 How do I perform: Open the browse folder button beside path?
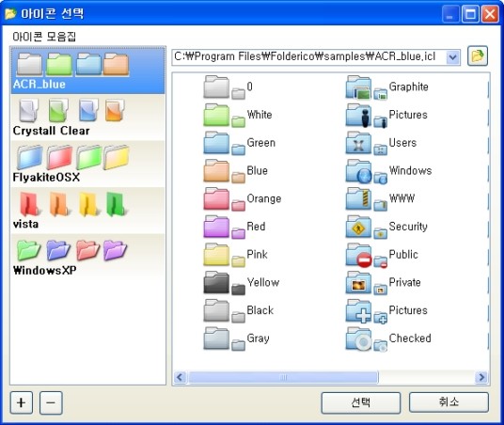(478, 56)
